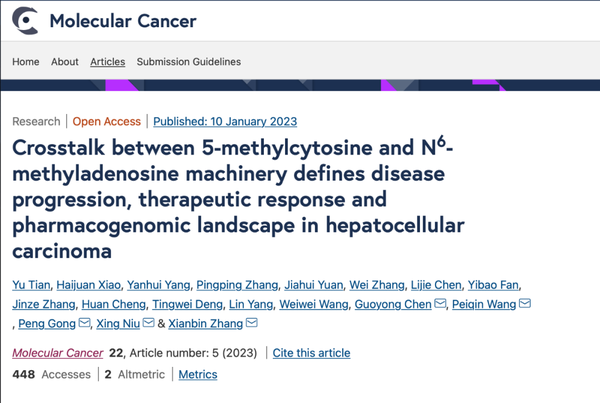
Task: Open Submission Guidelines in the navigation
Action: pos(189,61)
